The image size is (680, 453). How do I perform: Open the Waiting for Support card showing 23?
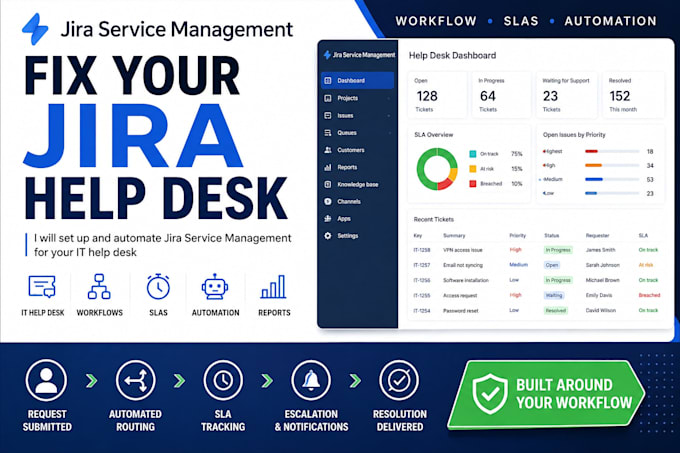[x=566, y=95]
